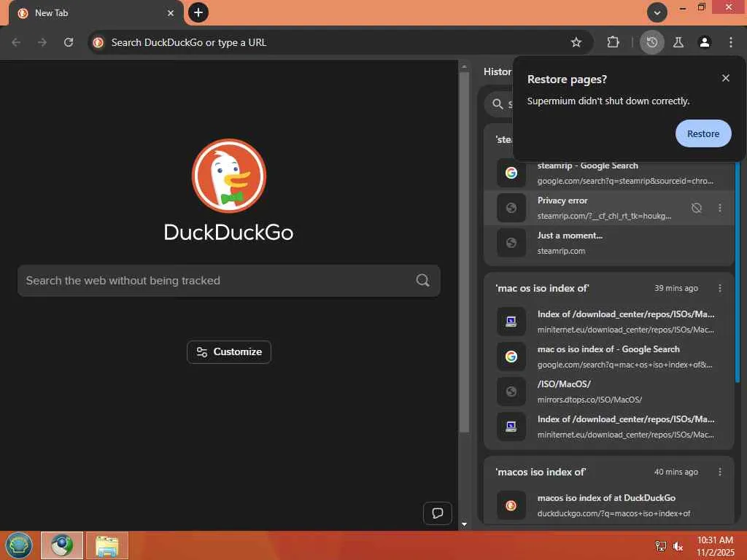Open the tab search dropdown arrow
Screen dimensions: 747x560
(x=657, y=13)
